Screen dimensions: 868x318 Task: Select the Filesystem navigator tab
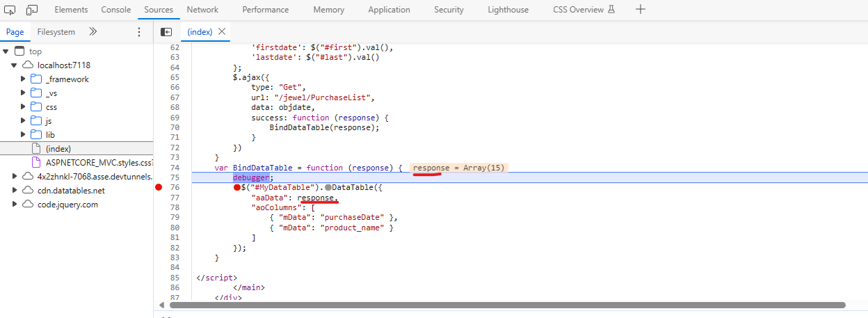(56, 32)
